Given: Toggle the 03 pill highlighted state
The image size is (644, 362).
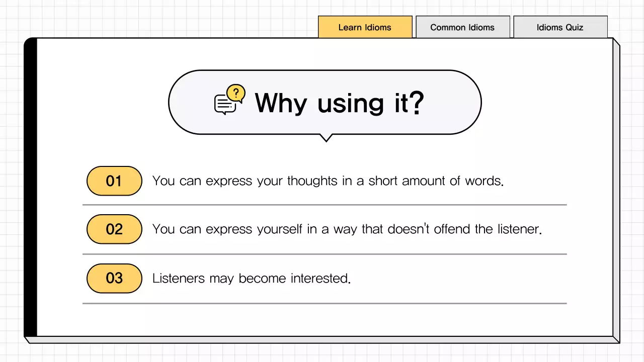Looking at the screenshot, I should 114,279.
